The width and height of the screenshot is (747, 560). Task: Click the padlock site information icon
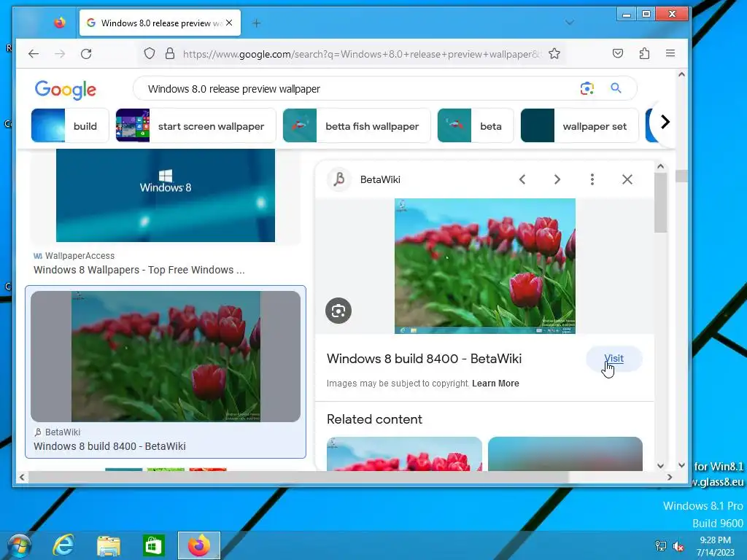coord(169,53)
